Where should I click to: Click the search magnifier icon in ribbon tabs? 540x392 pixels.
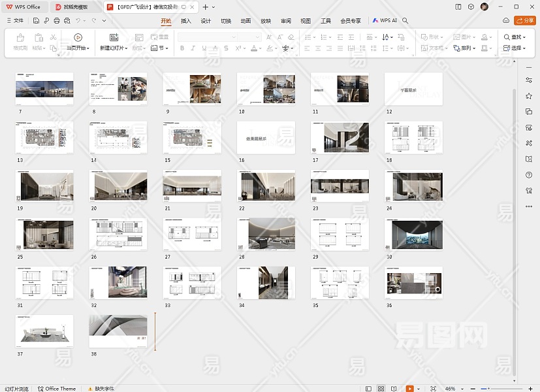405,21
